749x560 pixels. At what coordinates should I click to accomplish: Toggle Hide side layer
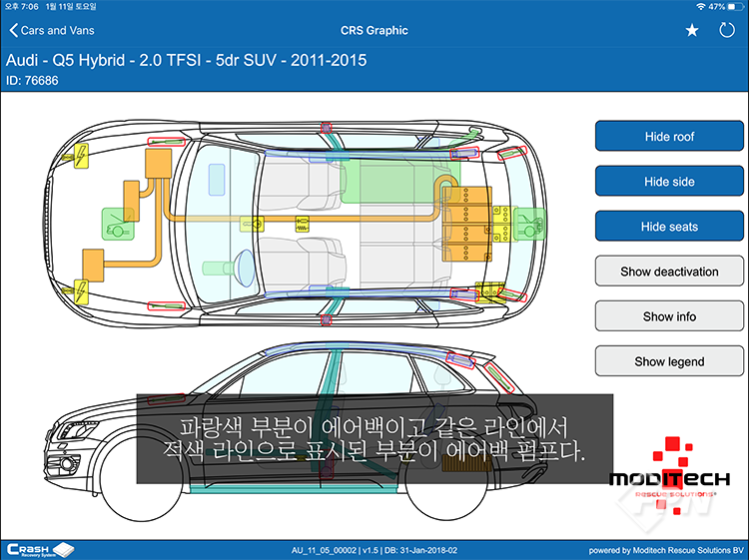click(x=669, y=182)
